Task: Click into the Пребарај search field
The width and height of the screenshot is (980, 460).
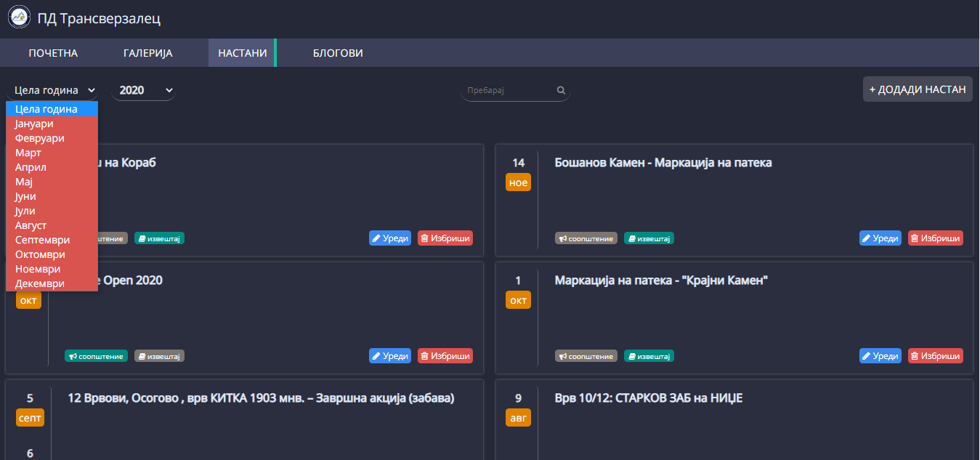Action: coord(509,91)
